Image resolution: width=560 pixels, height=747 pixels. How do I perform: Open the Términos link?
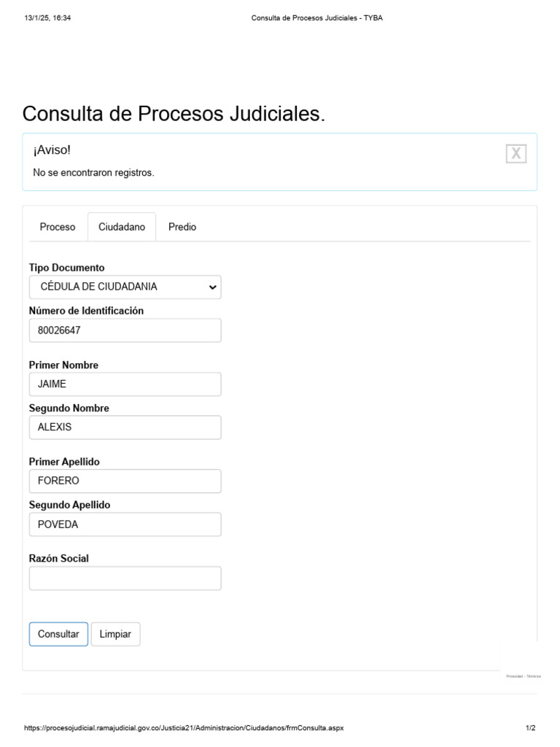[534, 676]
